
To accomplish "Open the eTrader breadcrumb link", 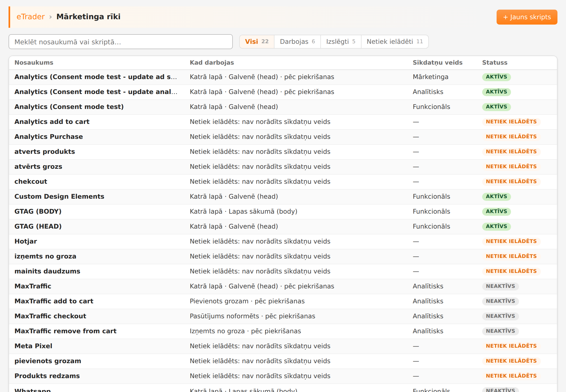I will click(30, 17).
